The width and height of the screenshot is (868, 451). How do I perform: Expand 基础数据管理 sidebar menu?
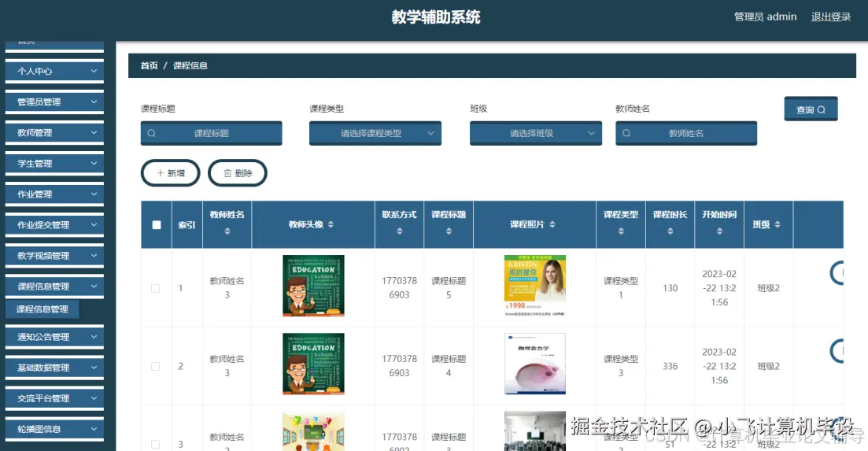click(54, 368)
